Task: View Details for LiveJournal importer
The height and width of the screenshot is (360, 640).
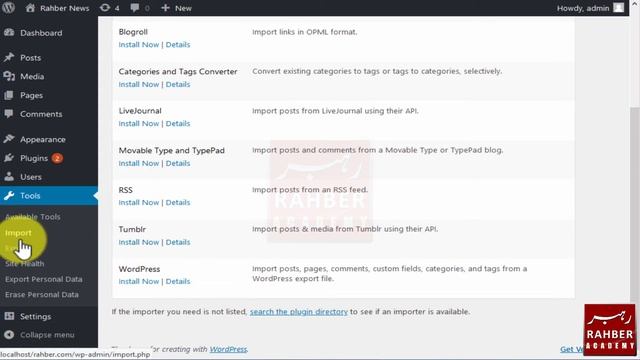Action: click(178, 123)
